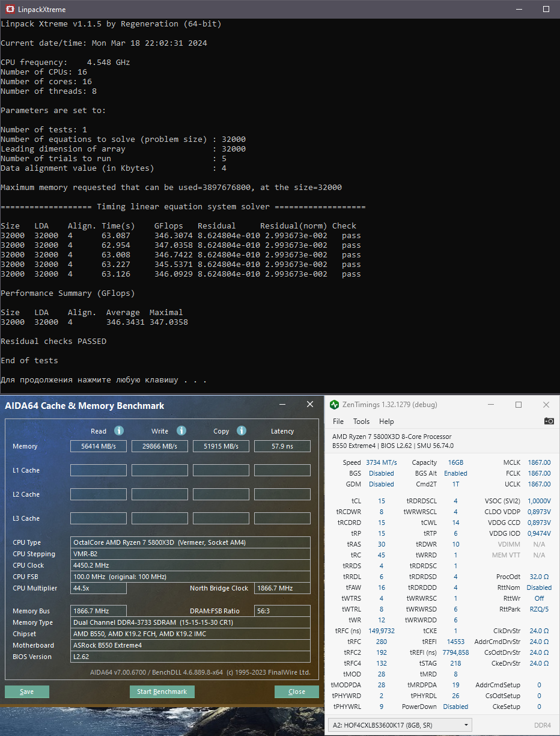Click the Start Benchmark button
The width and height of the screenshot is (560, 736).
(162, 692)
